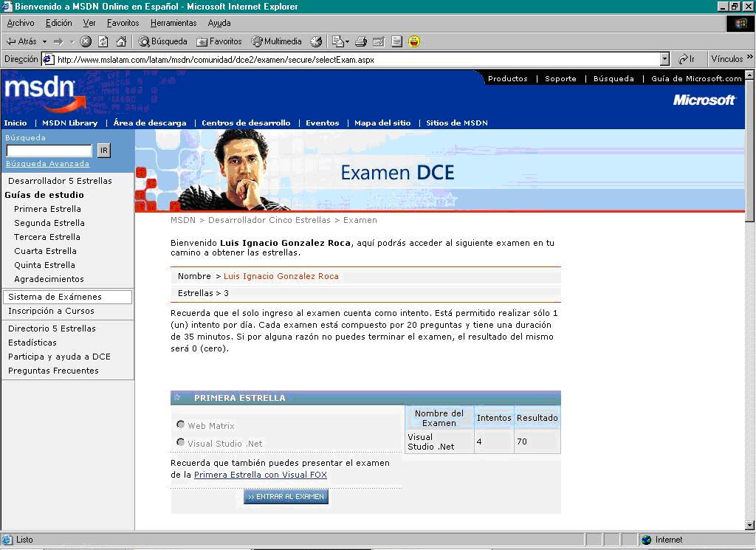Click the page icon in address bar
The width and height of the screenshot is (756, 550).
point(48,59)
